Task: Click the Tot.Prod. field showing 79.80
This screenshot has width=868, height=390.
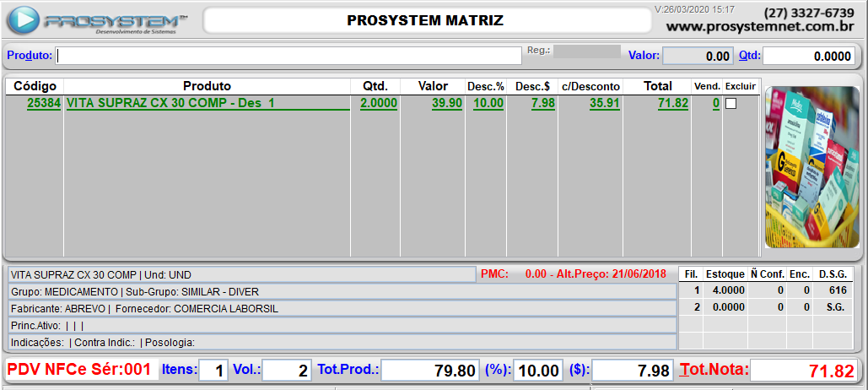Action: tap(431, 371)
